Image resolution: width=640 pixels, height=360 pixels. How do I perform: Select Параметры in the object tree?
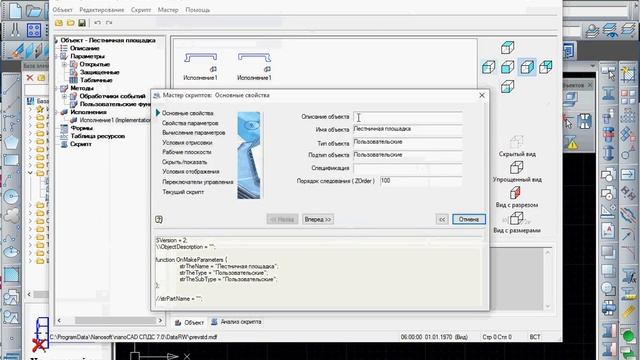(x=87, y=56)
